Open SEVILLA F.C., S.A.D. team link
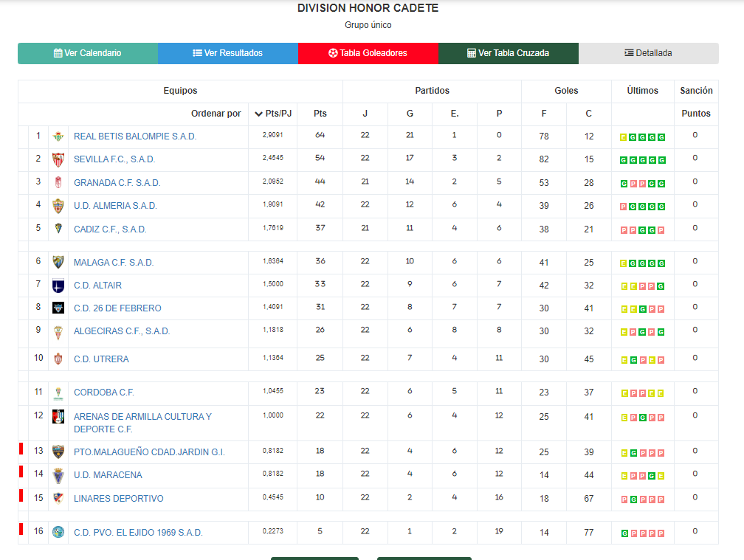This screenshot has height=560, width=744. (x=114, y=159)
